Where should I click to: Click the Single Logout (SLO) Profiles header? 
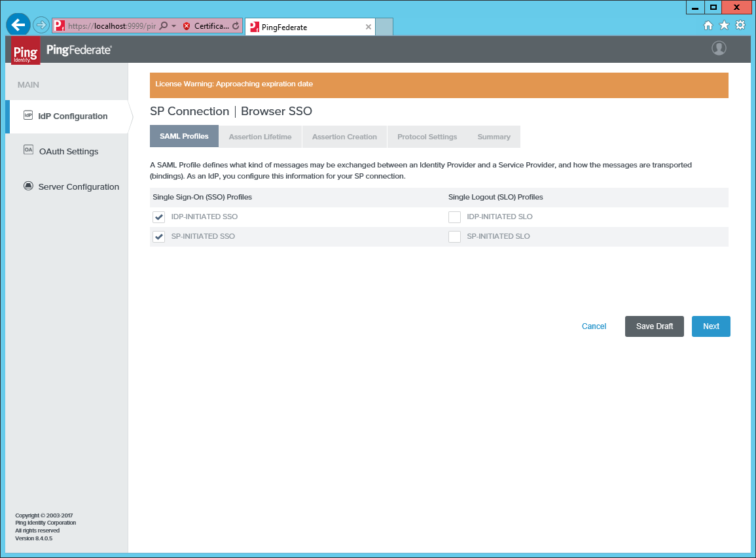click(x=495, y=197)
